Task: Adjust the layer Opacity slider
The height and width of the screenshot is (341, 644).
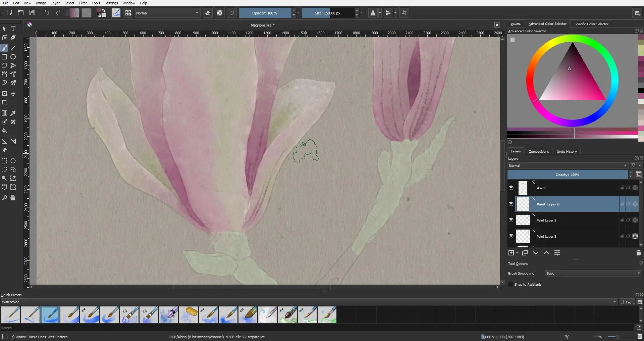Action: pyautogui.click(x=567, y=175)
